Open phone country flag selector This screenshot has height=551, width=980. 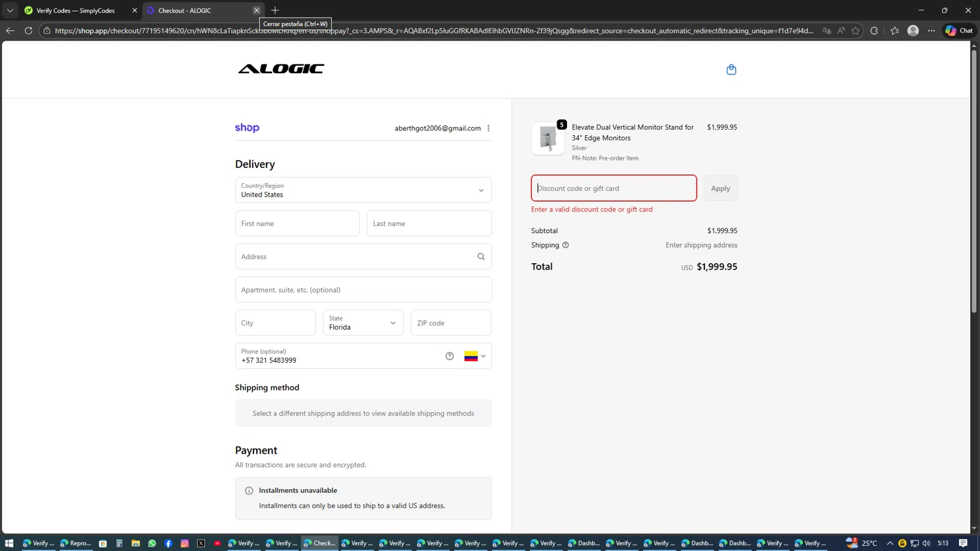coord(475,356)
